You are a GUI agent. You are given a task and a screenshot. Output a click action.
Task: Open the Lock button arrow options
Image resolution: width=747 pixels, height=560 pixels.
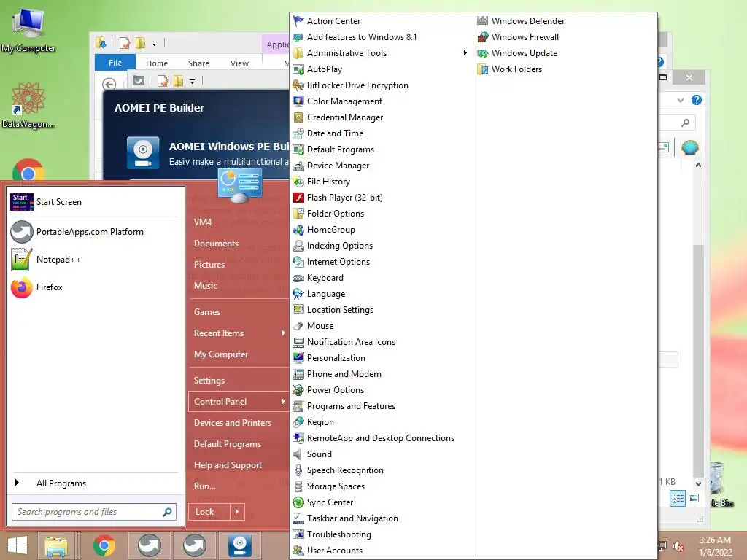237,512
